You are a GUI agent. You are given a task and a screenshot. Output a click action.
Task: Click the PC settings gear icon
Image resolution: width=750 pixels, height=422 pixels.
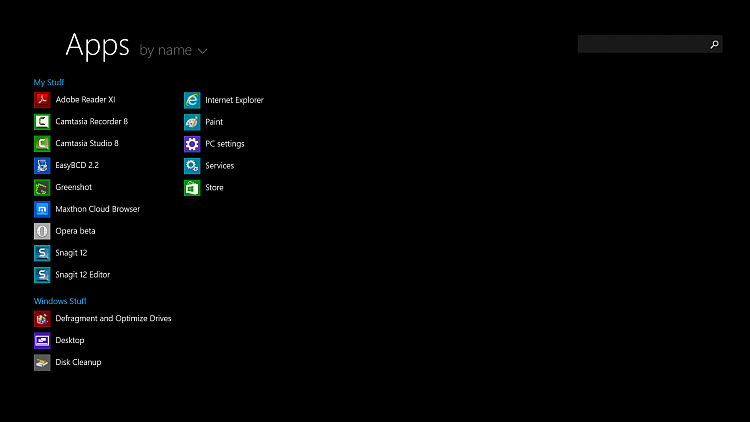192,144
